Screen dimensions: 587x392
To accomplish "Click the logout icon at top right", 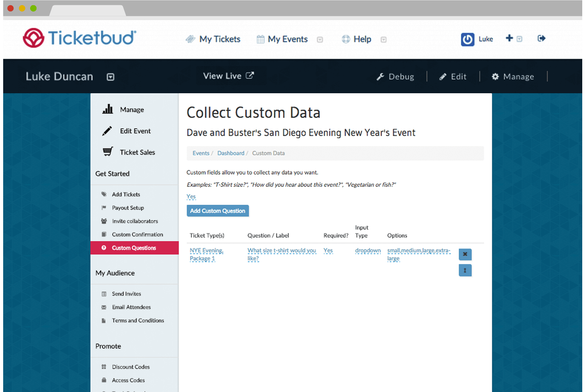I will [541, 38].
